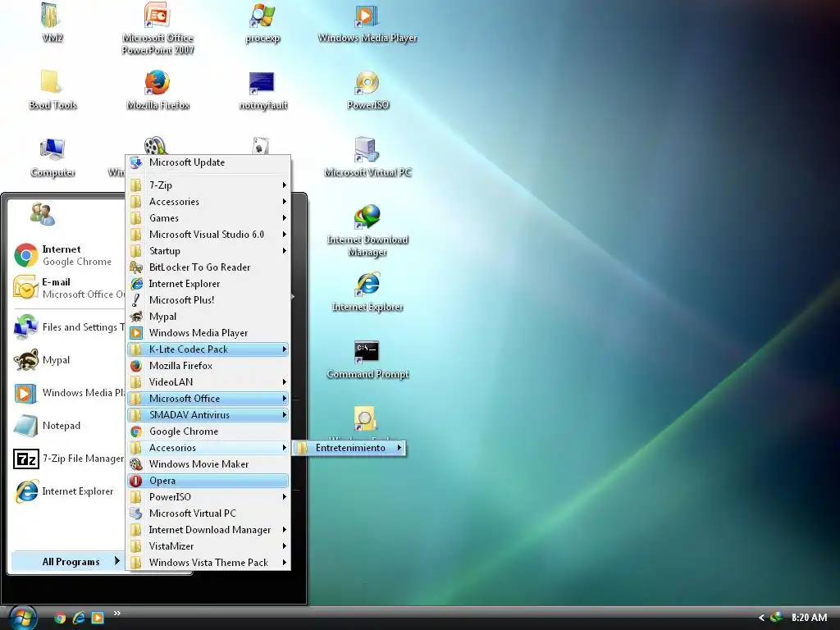Launch Windows Media Player from taskbar quick launch
Viewport: 840px width, 630px height.
tap(98, 618)
